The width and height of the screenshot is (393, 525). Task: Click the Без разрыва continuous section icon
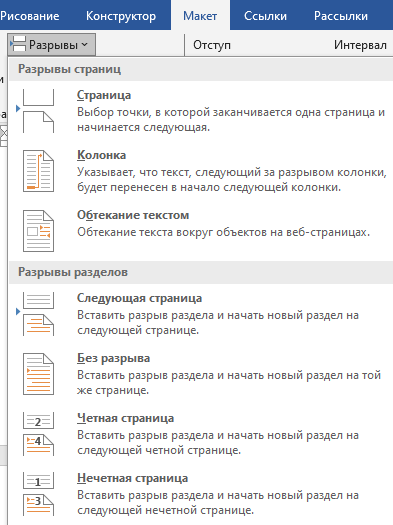click(x=38, y=374)
